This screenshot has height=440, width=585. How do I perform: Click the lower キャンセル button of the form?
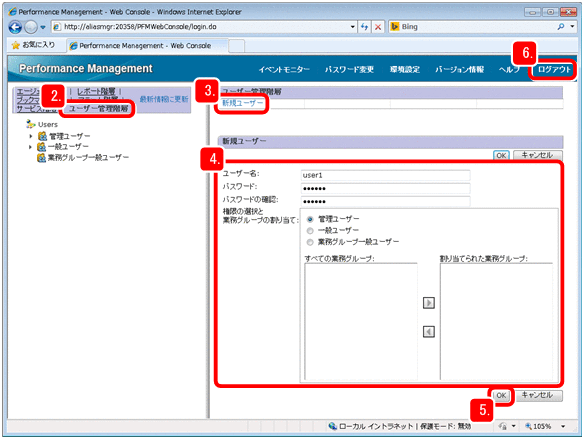coord(538,396)
